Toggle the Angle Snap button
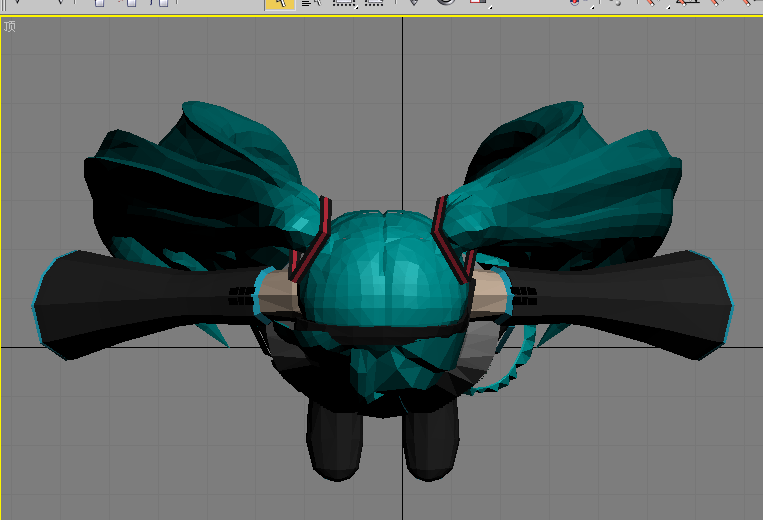763x520 pixels. point(688,2)
